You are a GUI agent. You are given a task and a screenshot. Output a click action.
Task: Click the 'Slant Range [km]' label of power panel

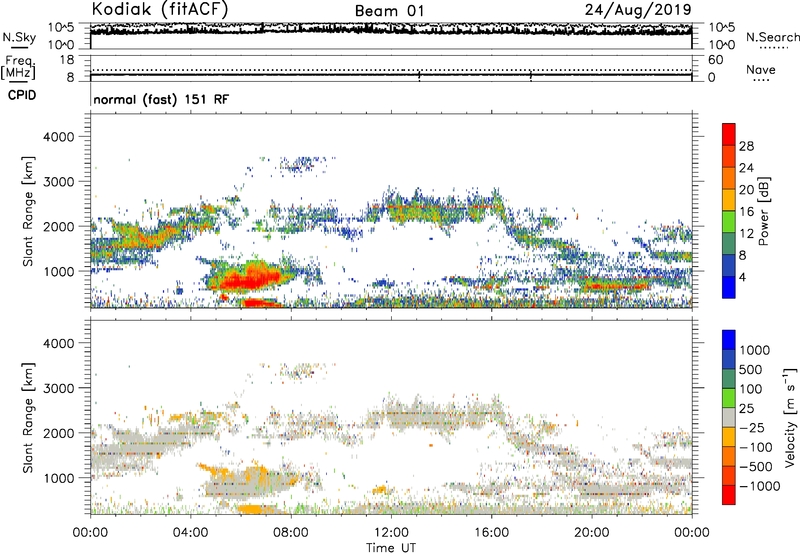point(28,211)
